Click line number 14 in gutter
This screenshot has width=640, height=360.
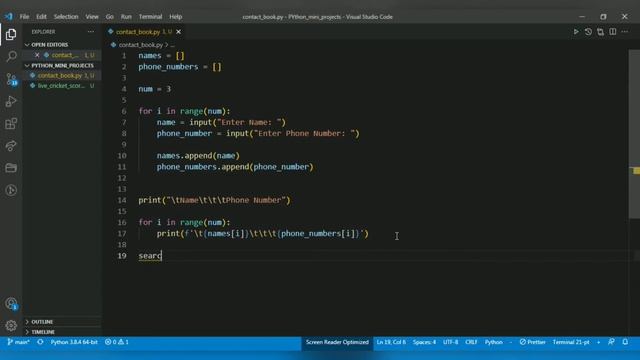pyautogui.click(x=122, y=200)
